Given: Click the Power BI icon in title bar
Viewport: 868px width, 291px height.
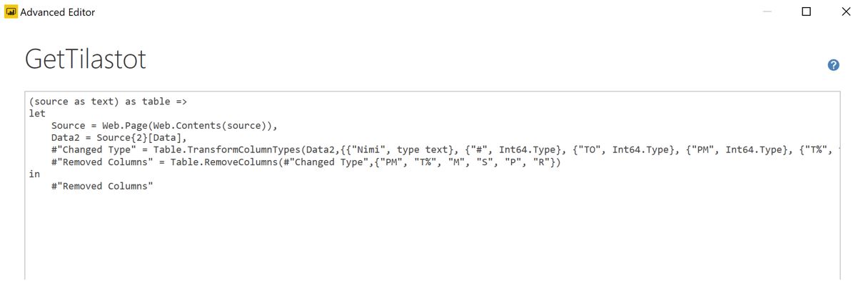Looking at the screenshot, I should point(11,11).
